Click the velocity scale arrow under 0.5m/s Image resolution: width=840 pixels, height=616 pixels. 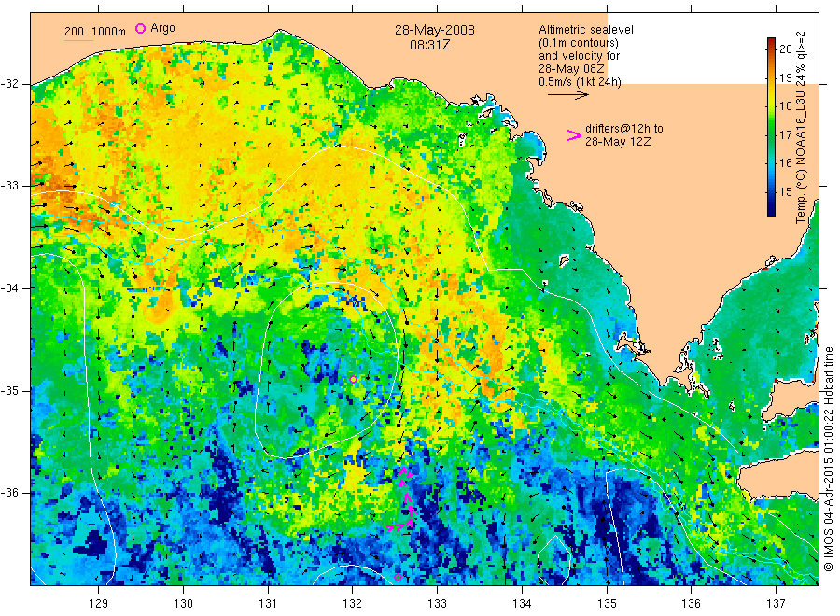coord(567,95)
